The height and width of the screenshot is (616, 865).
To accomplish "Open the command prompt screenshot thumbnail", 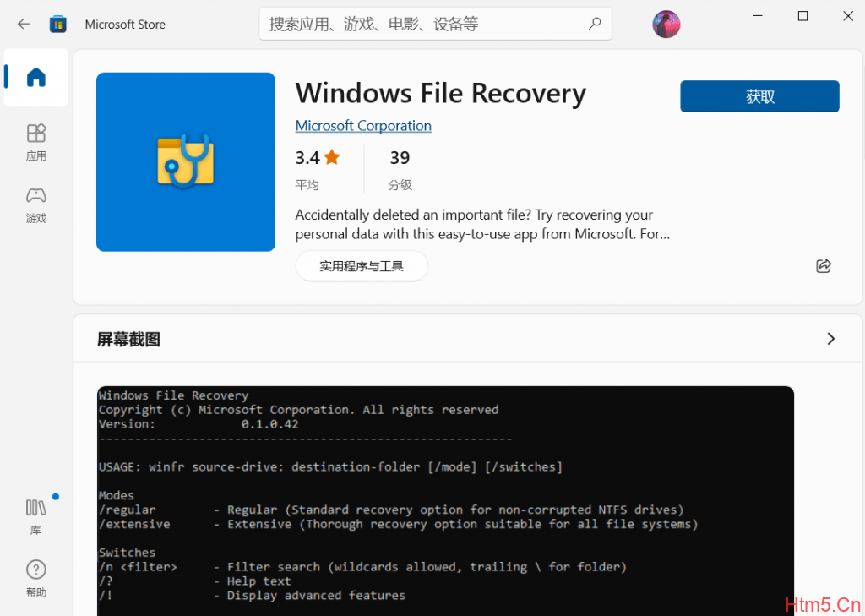I will [x=445, y=500].
